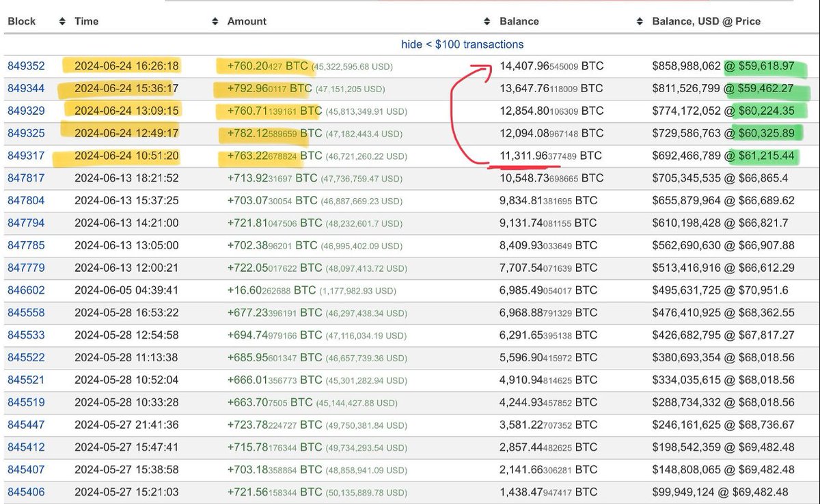Open block 847794 link
The image size is (820, 504).
pyautogui.click(x=26, y=223)
